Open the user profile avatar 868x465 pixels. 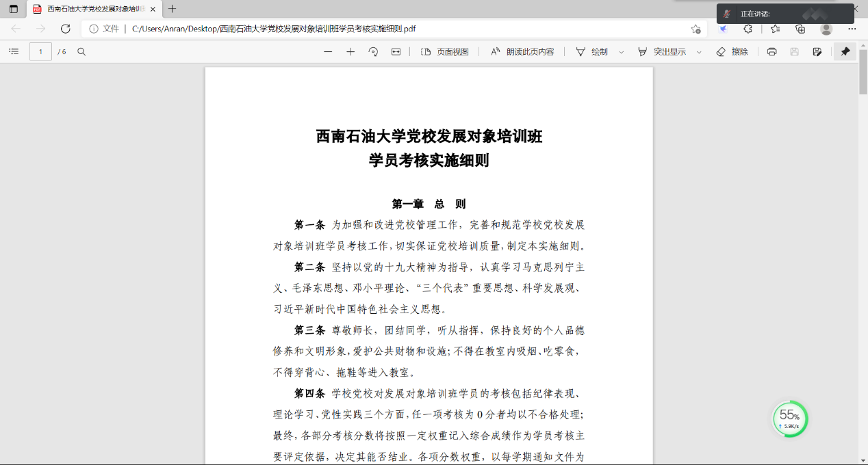826,29
